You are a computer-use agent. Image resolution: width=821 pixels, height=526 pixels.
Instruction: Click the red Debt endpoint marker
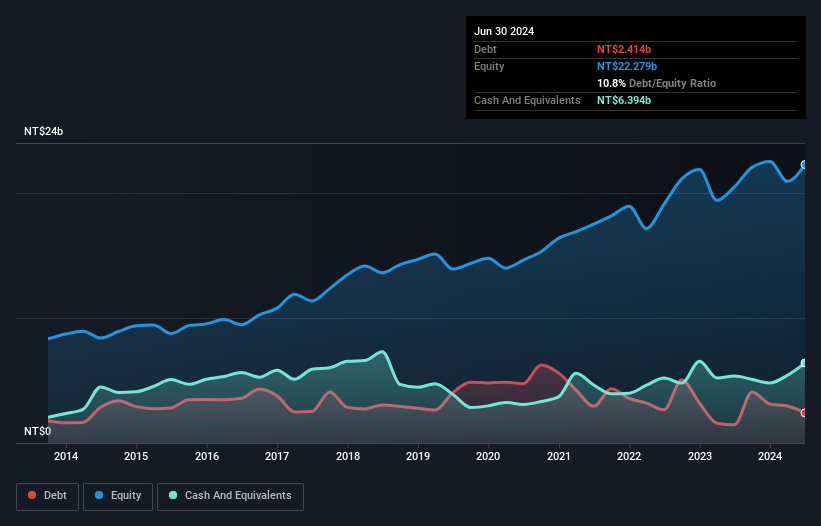tap(804, 413)
